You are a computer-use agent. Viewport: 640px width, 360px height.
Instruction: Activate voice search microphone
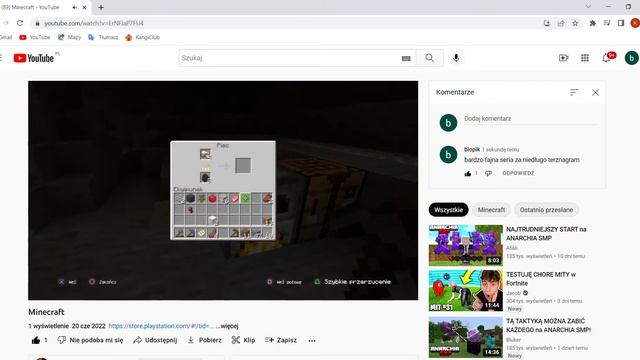(x=456, y=58)
